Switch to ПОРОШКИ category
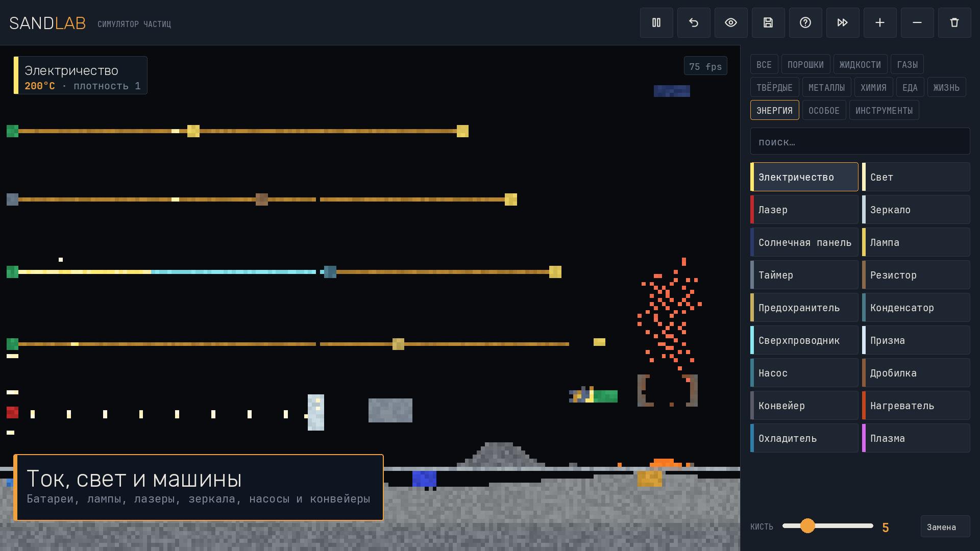The image size is (980, 551). tap(805, 64)
